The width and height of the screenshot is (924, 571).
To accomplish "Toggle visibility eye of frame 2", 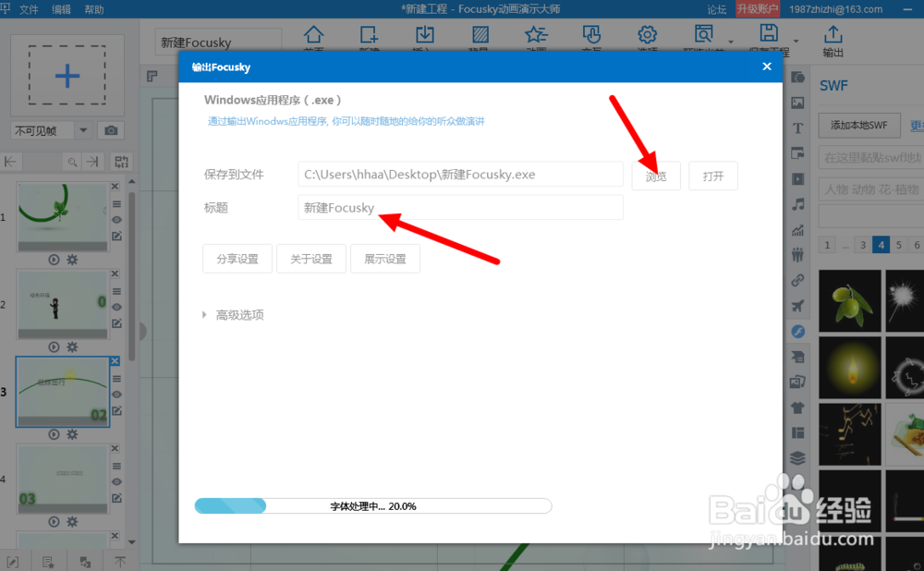I will [116, 307].
